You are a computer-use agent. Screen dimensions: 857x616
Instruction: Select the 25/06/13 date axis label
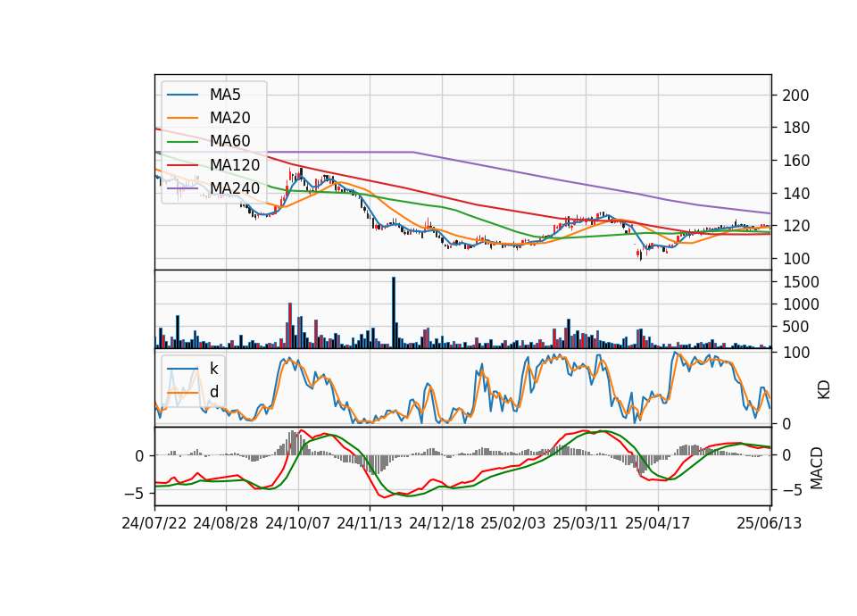[770, 523]
